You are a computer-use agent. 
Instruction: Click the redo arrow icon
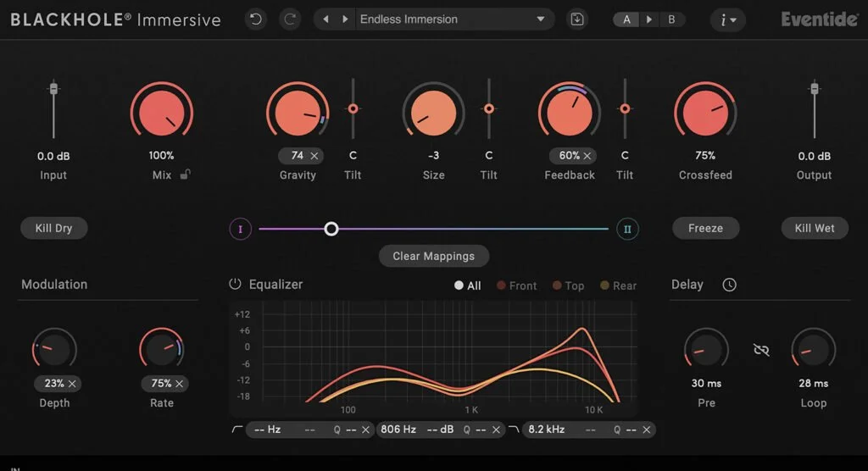click(290, 19)
